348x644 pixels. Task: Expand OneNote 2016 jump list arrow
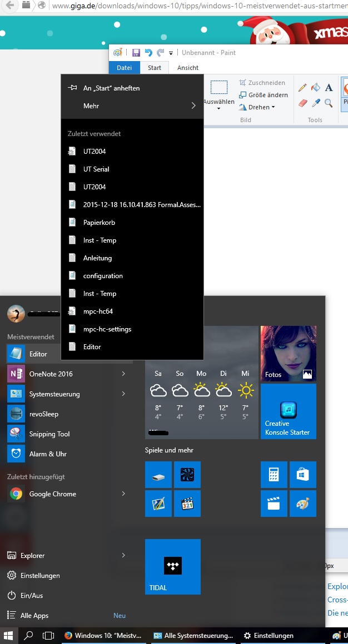(123, 374)
